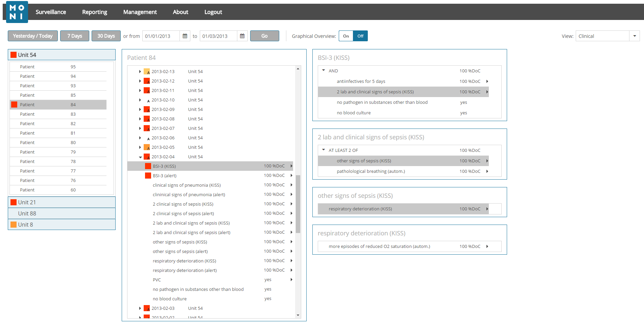Click the yellow status icon for 2013-02-13

click(147, 71)
